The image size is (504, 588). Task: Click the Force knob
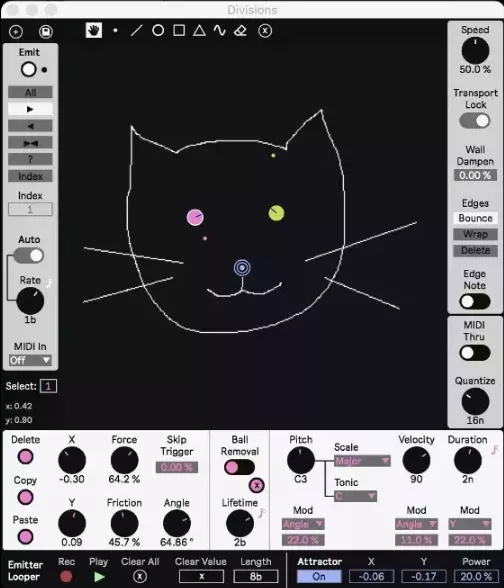124,460
